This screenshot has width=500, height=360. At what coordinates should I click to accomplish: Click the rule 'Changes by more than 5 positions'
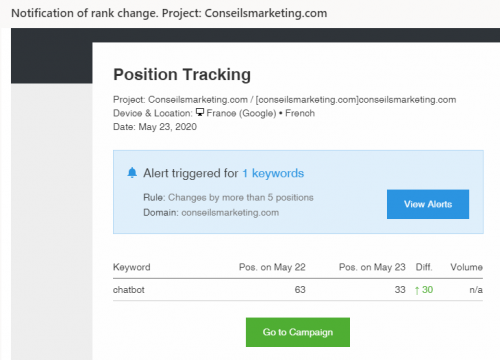click(x=241, y=197)
